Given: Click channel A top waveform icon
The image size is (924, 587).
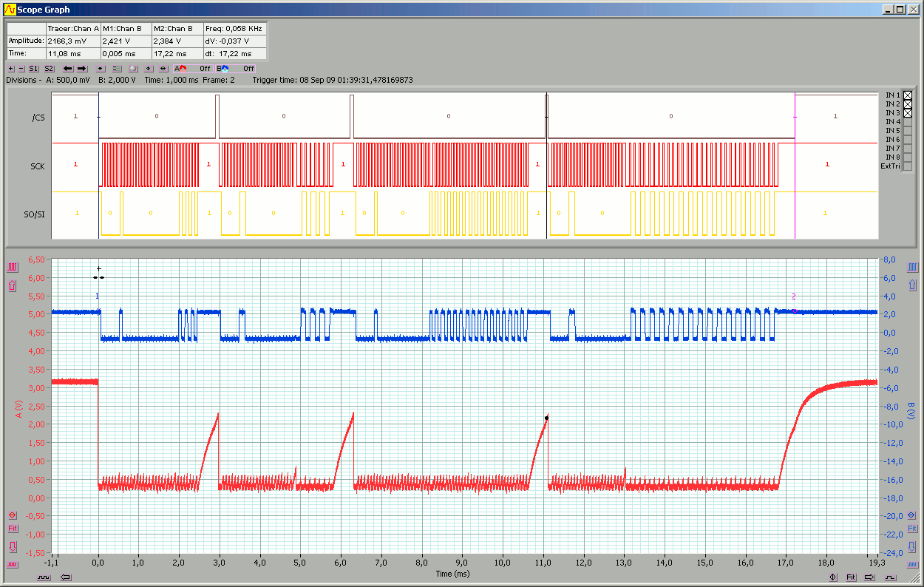Looking at the screenshot, I should click(12, 267).
